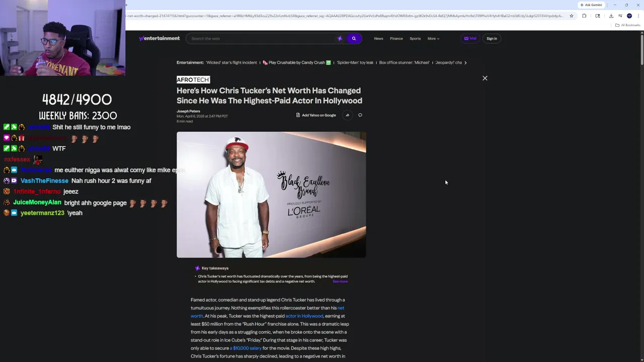
Task: Click the purple AI sparkle search icon
Action: point(340,38)
